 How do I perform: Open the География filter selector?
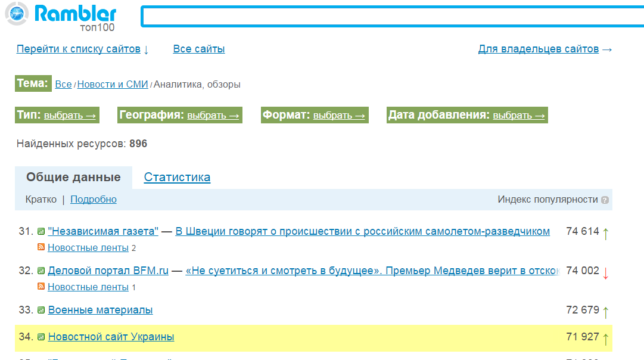tap(213, 116)
